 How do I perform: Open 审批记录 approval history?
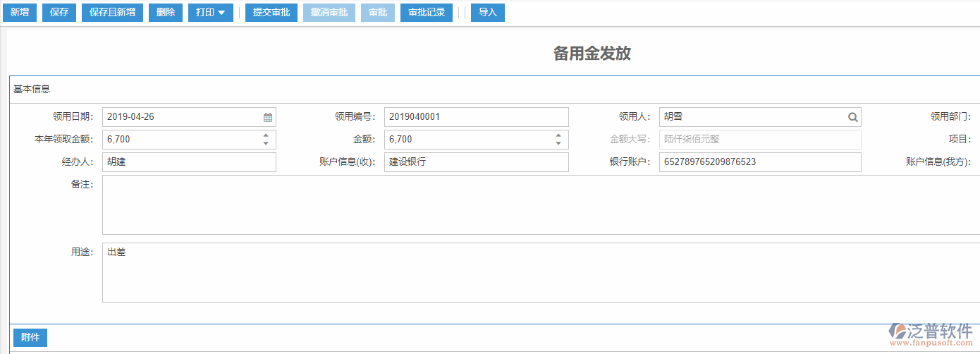point(427,13)
